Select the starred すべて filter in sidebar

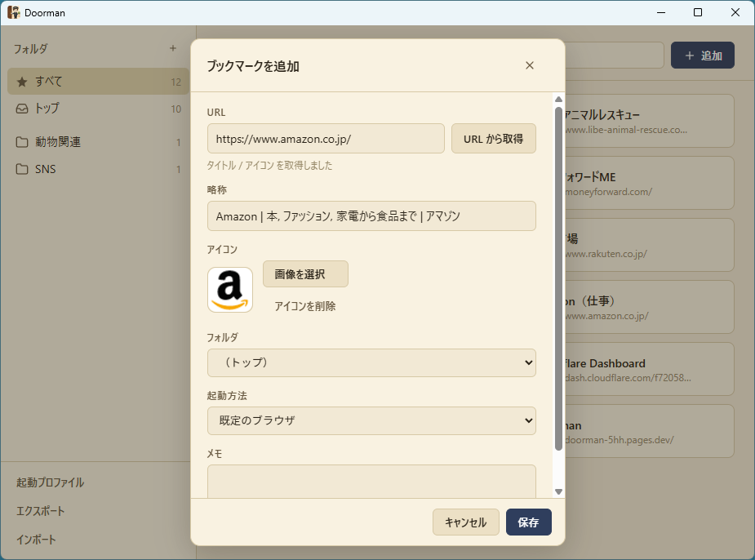click(x=24, y=81)
